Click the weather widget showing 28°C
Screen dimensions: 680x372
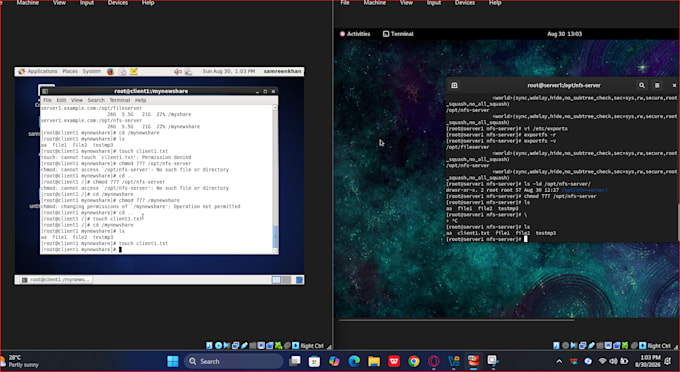point(20,361)
